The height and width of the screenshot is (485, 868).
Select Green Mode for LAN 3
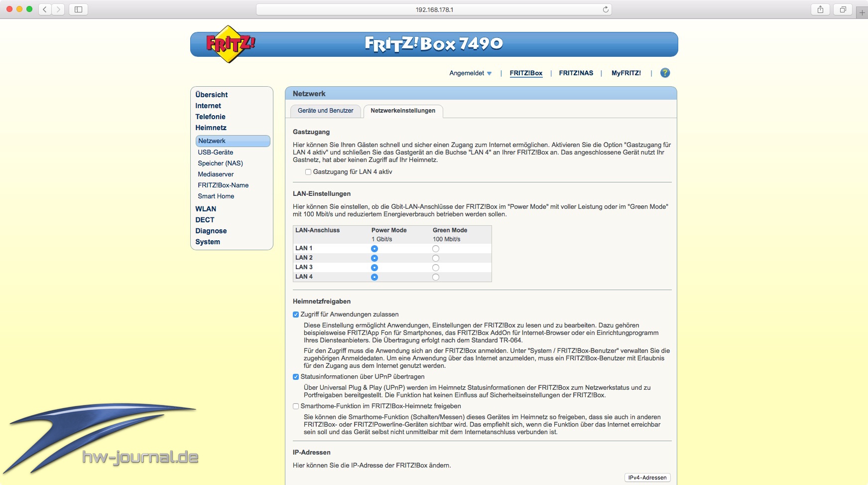pyautogui.click(x=436, y=268)
